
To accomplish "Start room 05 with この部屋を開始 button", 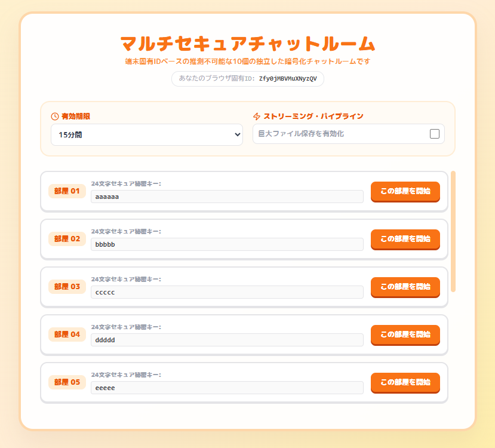I will (405, 382).
